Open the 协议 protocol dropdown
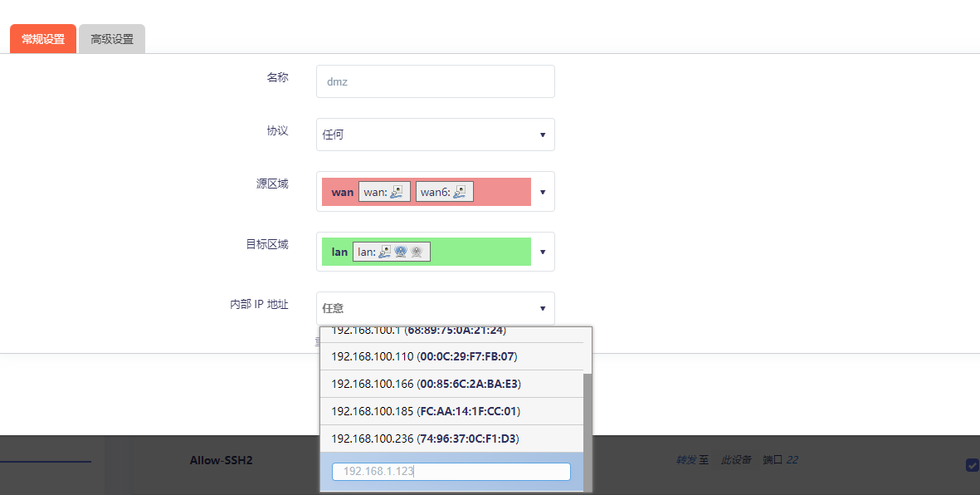 click(435, 135)
